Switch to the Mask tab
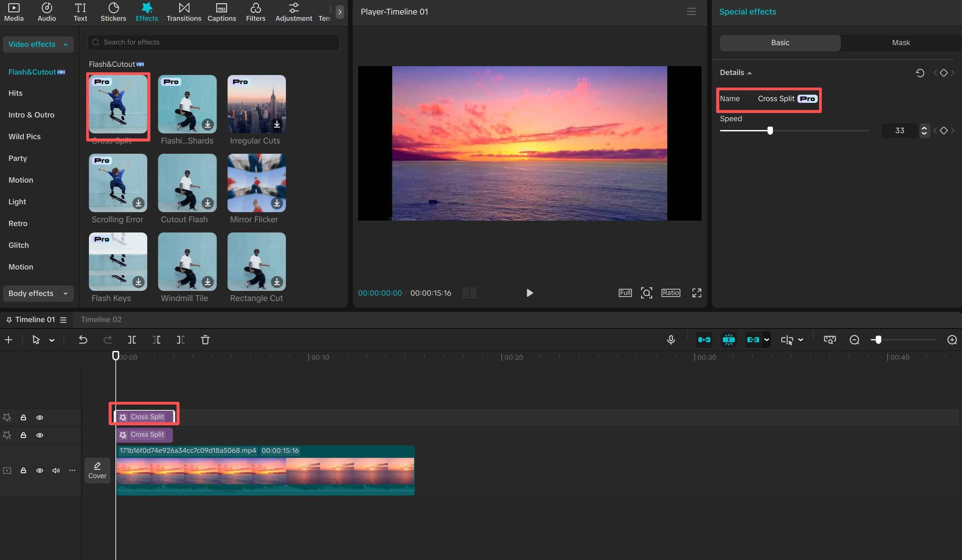962x560 pixels. (x=901, y=43)
